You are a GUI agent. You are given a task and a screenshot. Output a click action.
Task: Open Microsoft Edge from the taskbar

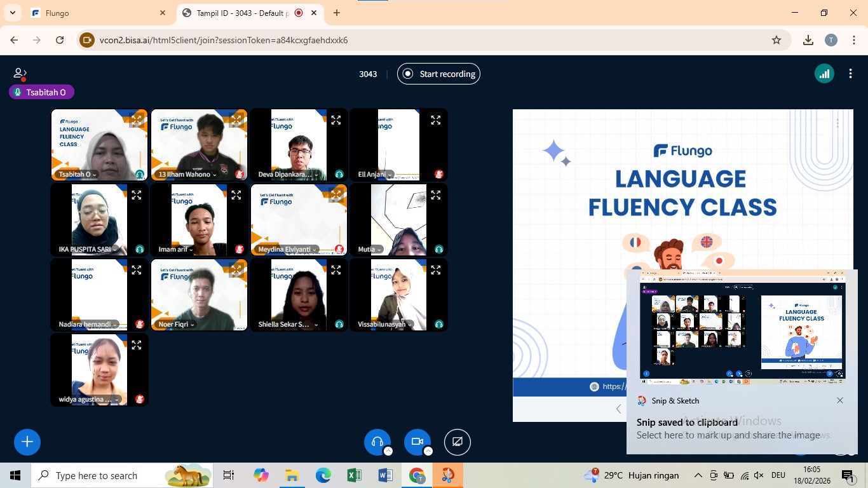(x=323, y=475)
